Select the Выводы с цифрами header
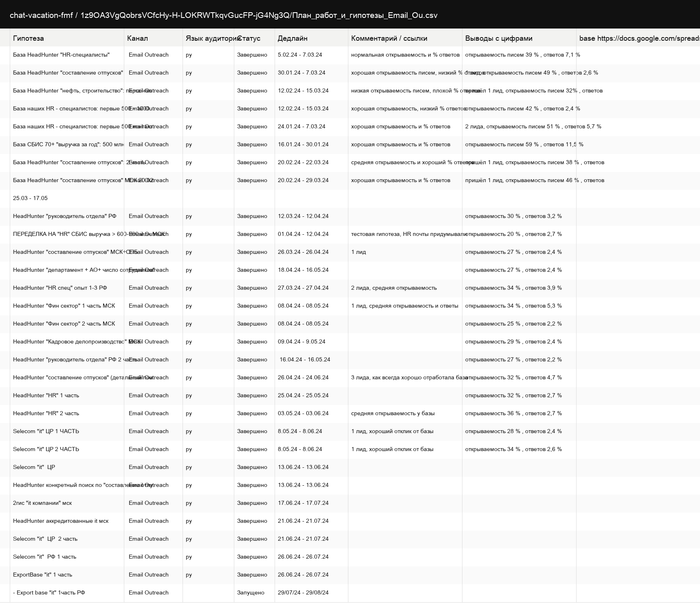Image resolution: width=700 pixels, height=612 pixels. (499, 38)
